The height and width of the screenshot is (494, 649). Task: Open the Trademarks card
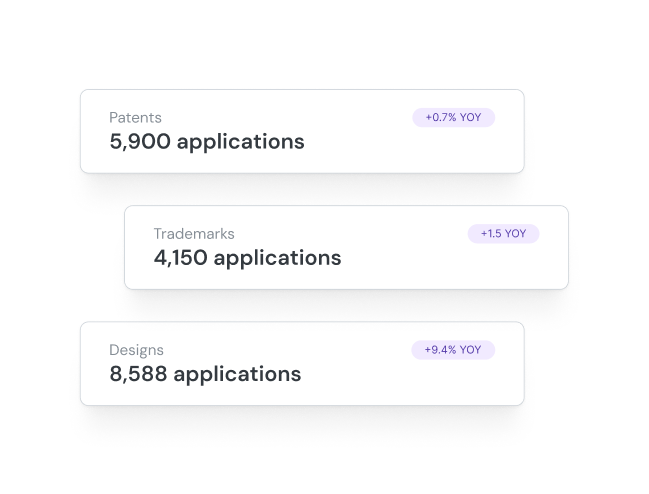(346, 247)
